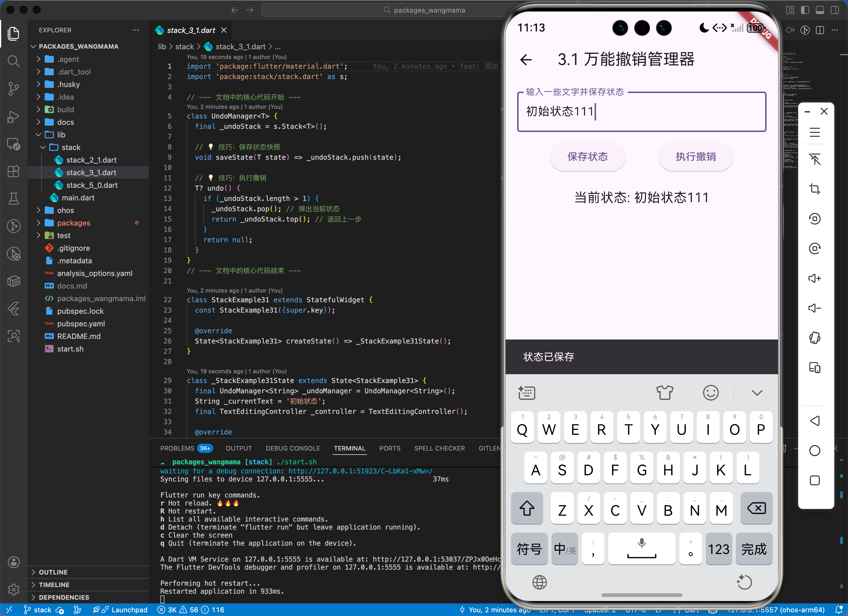Tap the 执行撤销 button
The height and width of the screenshot is (616, 848).
[695, 157]
